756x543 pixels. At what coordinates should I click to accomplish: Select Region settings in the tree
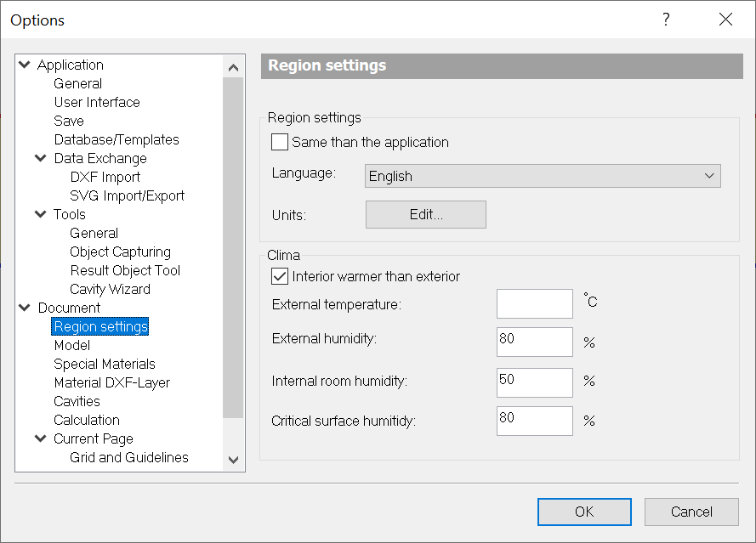pos(100,326)
